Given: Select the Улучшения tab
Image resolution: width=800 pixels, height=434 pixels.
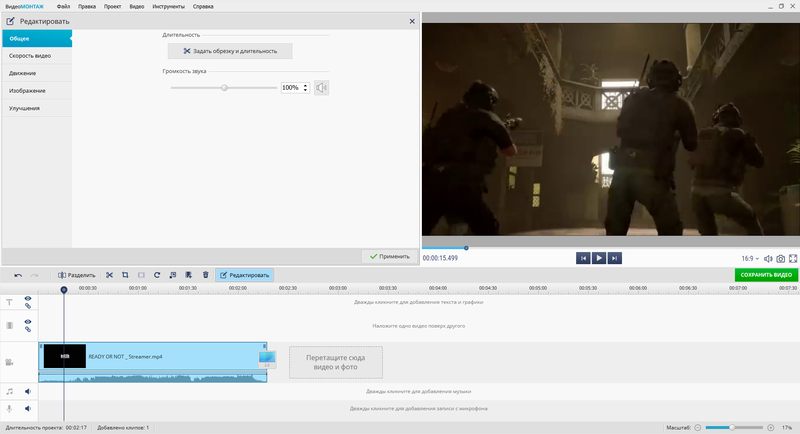Looking at the screenshot, I should (37, 108).
